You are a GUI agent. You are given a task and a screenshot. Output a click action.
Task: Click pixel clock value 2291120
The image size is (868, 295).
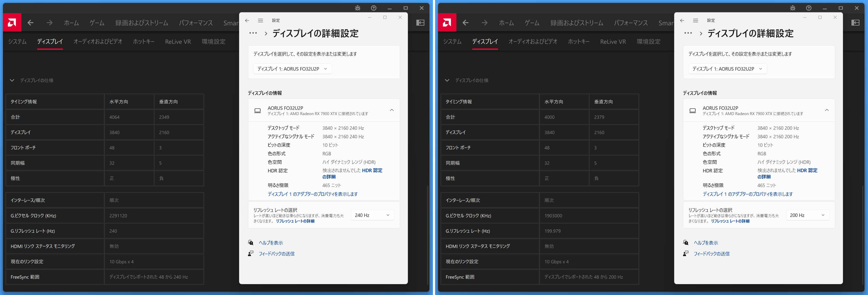(118, 216)
